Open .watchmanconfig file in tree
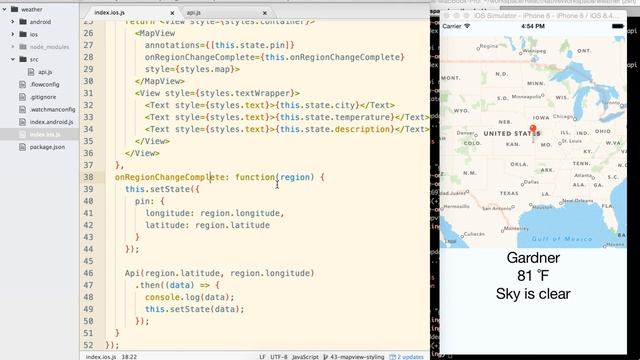This screenshot has width=640, height=360. (52, 109)
